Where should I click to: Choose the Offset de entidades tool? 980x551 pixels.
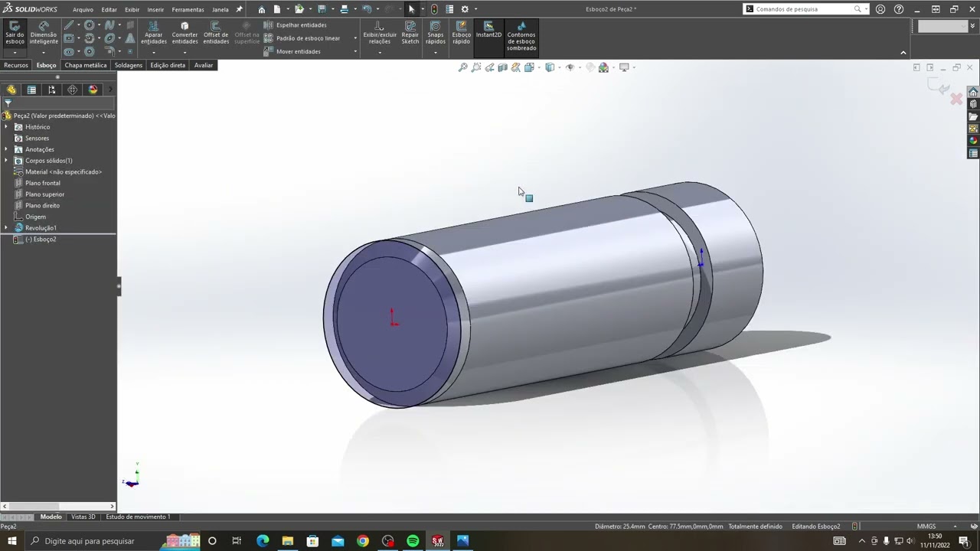pyautogui.click(x=216, y=33)
